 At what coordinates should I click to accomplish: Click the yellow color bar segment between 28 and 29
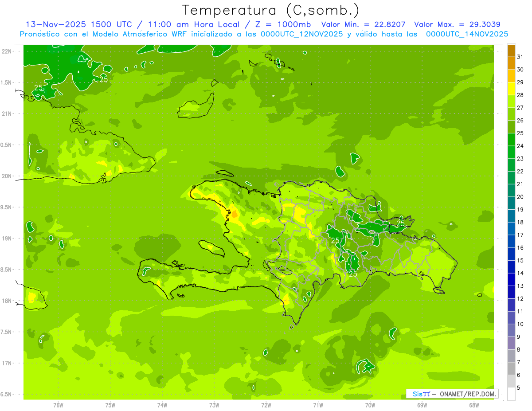(511, 89)
